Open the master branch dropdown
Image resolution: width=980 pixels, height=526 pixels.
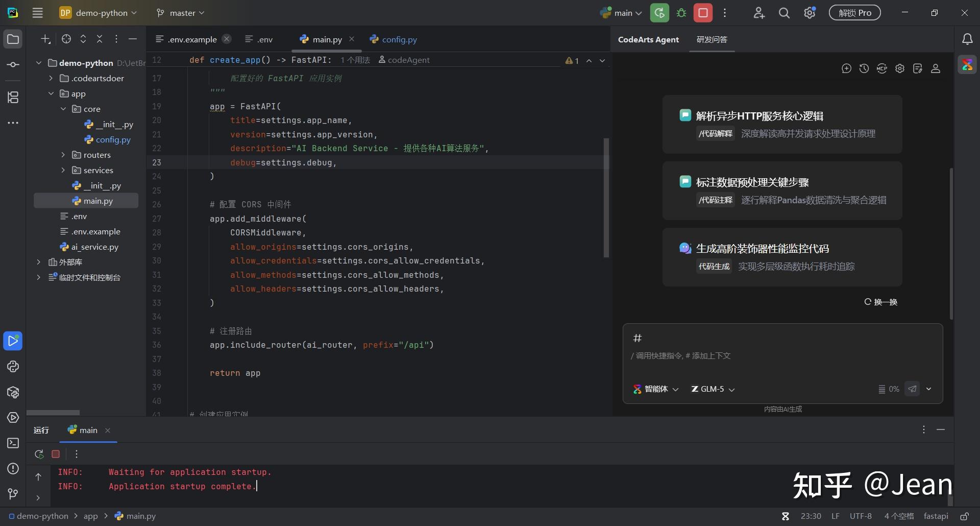click(180, 13)
